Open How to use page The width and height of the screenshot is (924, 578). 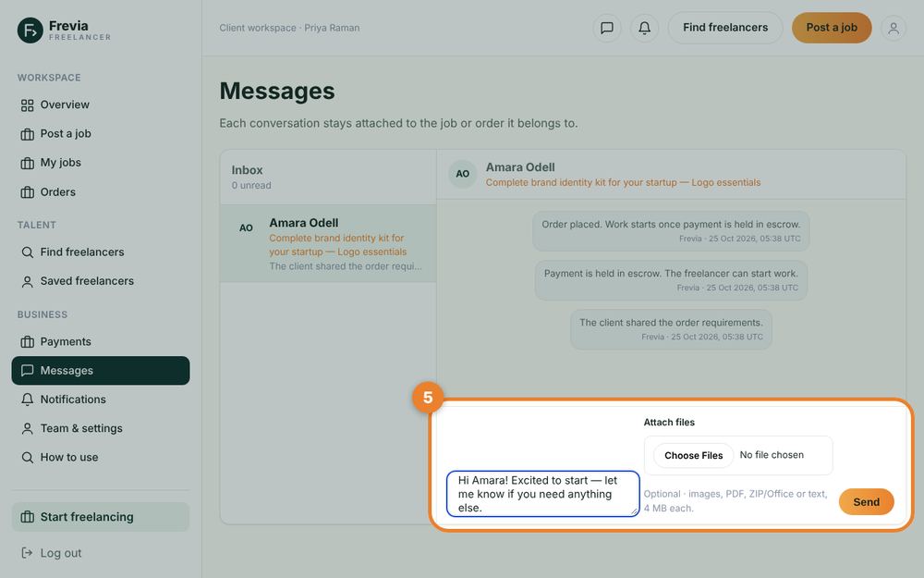[x=101, y=457]
